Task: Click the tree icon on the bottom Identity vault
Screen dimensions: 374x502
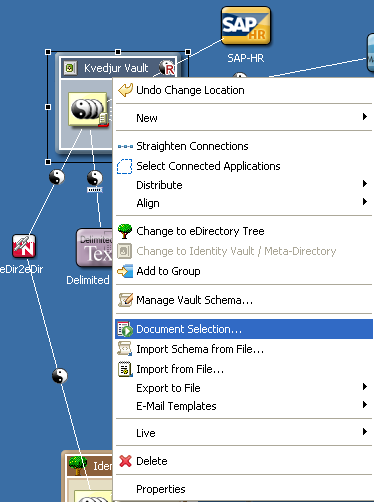Action: (77, 465)
